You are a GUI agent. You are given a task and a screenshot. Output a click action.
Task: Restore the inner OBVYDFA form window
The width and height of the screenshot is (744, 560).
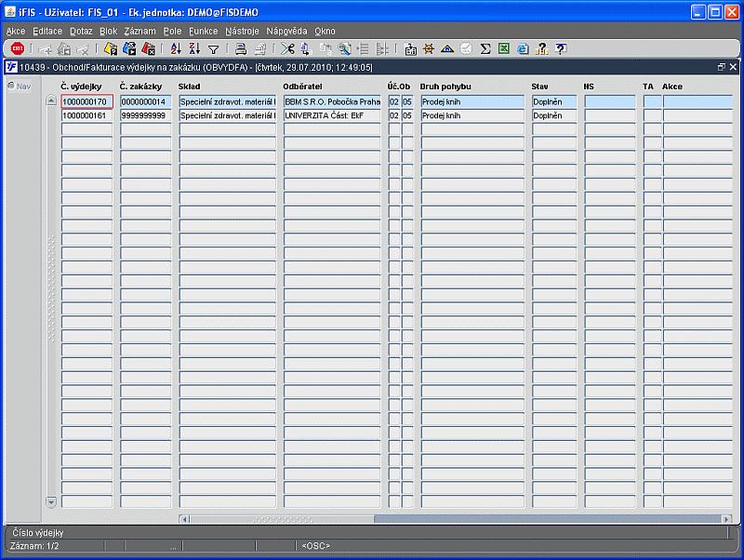[722, 67]
